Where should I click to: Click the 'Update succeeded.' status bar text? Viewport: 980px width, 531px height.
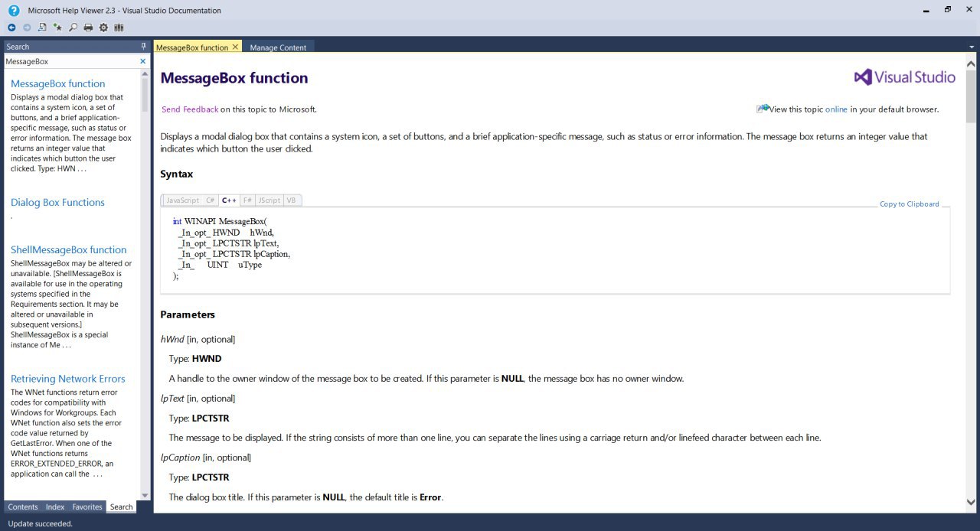[40, 523]
